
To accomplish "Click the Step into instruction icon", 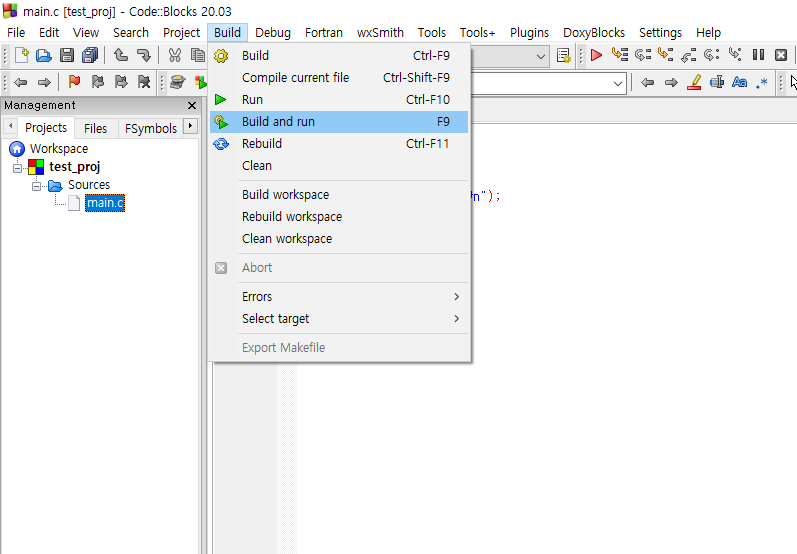I will click(734, 54).
